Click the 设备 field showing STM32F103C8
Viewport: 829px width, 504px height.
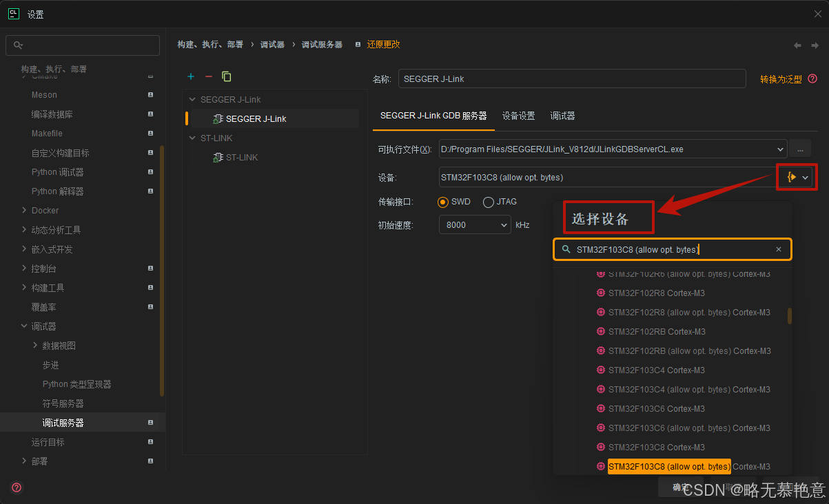click(x=608, y=178)
